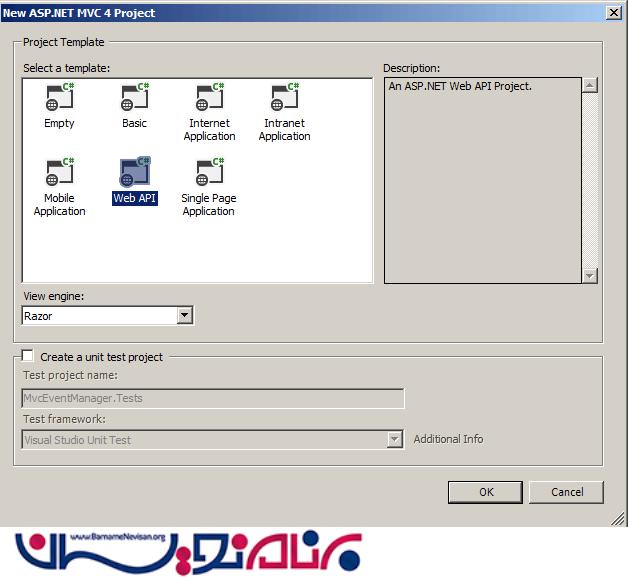Select the Internet Application template icon
This screenshot has width=628, height=577.
pos(210,98)
